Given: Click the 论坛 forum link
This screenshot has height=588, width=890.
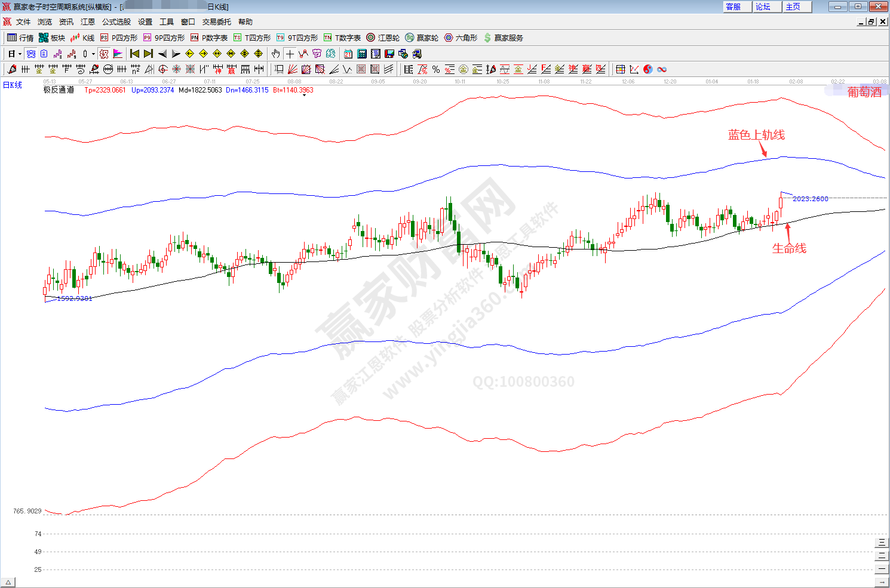Looking at the screenshot, I should click(763, 7).
